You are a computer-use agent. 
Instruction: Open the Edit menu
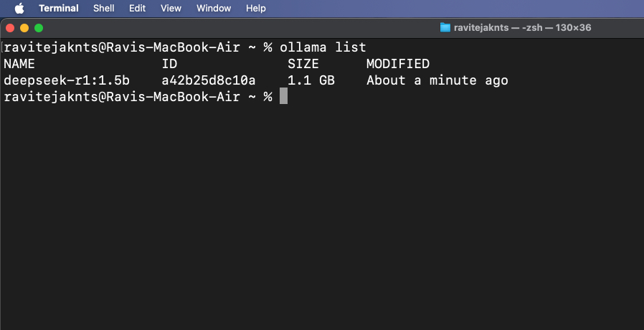pyautogui.click(x=137, y=9)
